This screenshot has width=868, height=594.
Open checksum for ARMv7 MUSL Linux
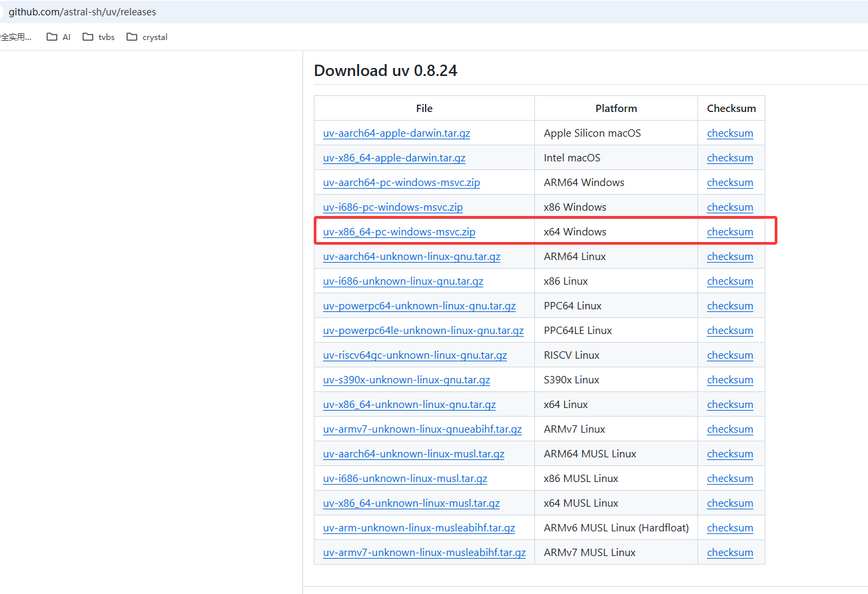[x=730, y=553]
